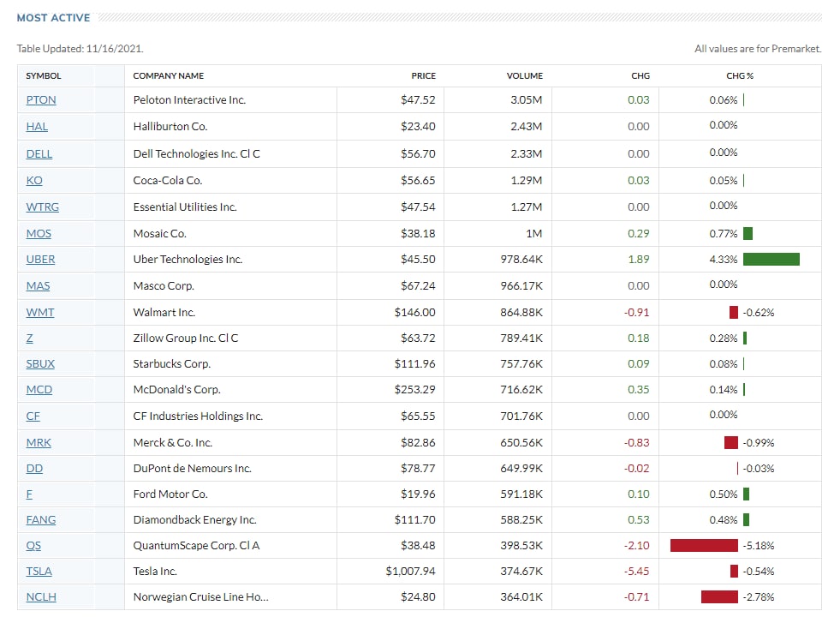Select the Mosaic Co. company name
This screenshot has width=840, height=623.
tap(159, 234)
